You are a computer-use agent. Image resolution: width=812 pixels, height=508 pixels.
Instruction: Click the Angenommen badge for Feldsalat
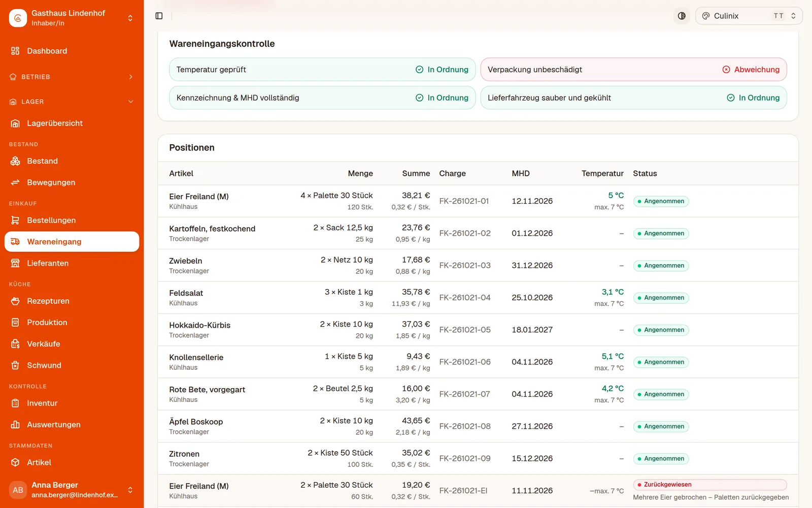pyautogui.click(x=661, y=298)
